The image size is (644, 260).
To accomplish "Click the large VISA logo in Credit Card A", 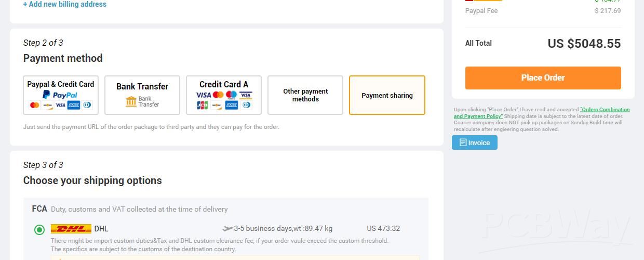I will [x=203, y=95].
